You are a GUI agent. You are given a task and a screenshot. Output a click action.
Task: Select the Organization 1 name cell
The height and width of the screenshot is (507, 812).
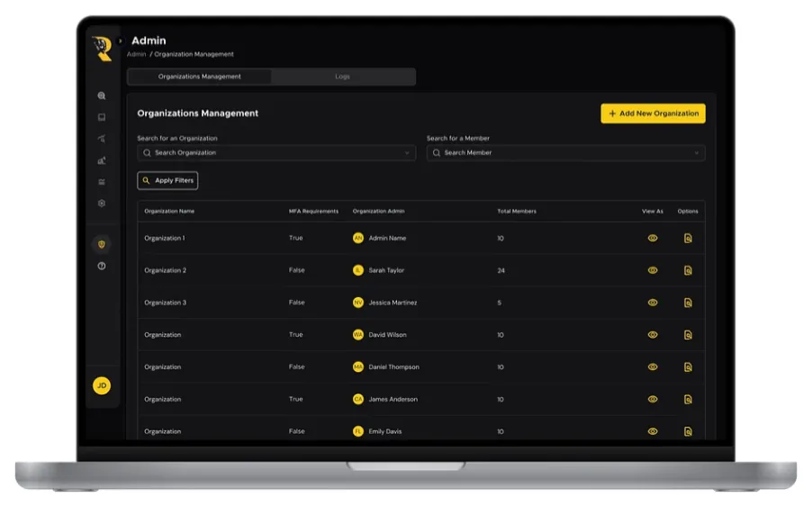[x=164, y=239]
